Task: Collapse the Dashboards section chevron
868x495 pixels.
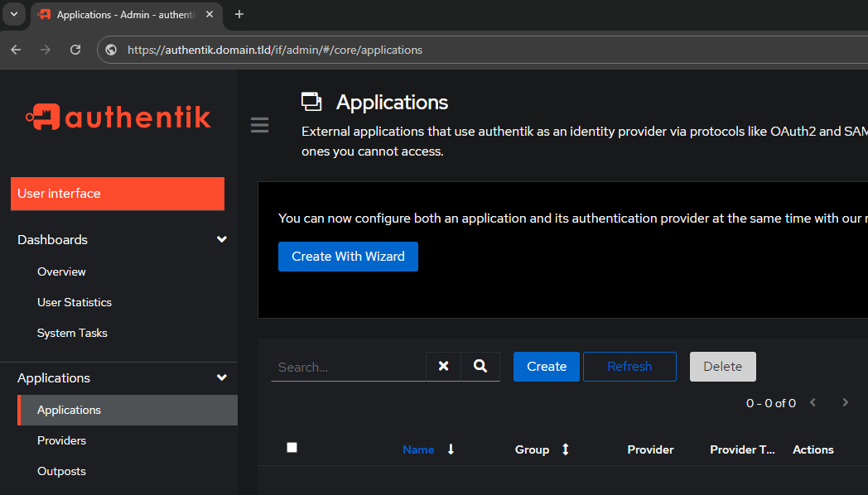Action: pos(222,239)
